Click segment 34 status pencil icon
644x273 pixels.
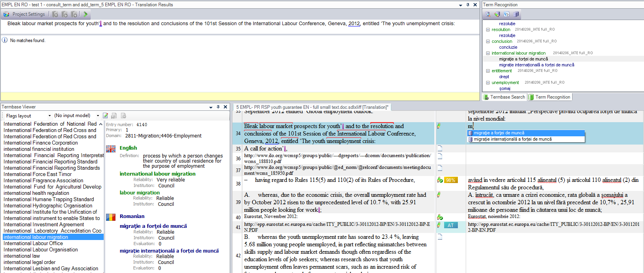439,126
